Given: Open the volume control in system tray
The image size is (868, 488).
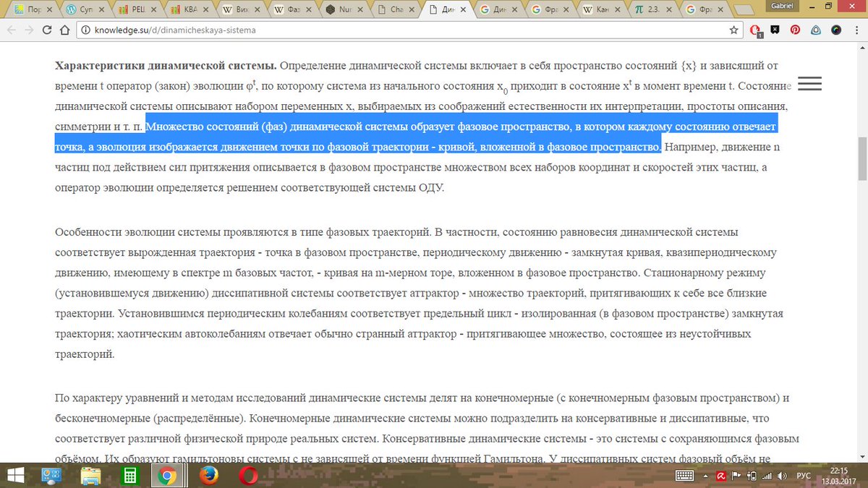Looking at the screenshot, I should coord(780,476).
